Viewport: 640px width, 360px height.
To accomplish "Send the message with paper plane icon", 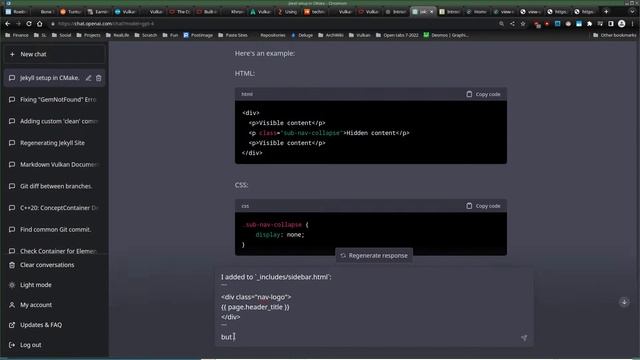I will click(524, 338).
